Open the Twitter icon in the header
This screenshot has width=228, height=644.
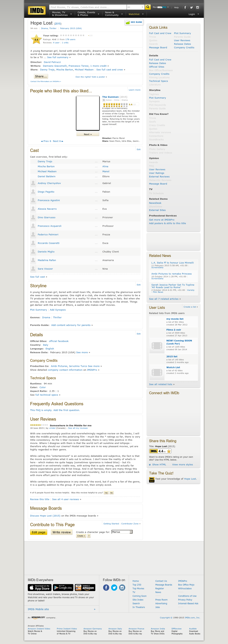pyautogui.click(x=191, y=7)
